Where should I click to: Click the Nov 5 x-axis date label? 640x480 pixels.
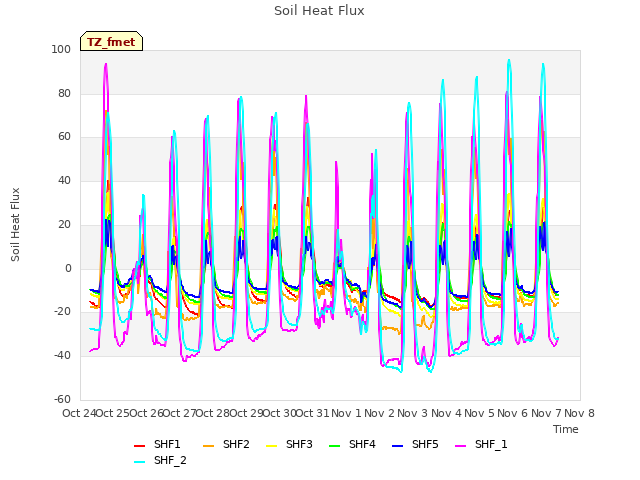pyautogui.click(x=480, y=413)
